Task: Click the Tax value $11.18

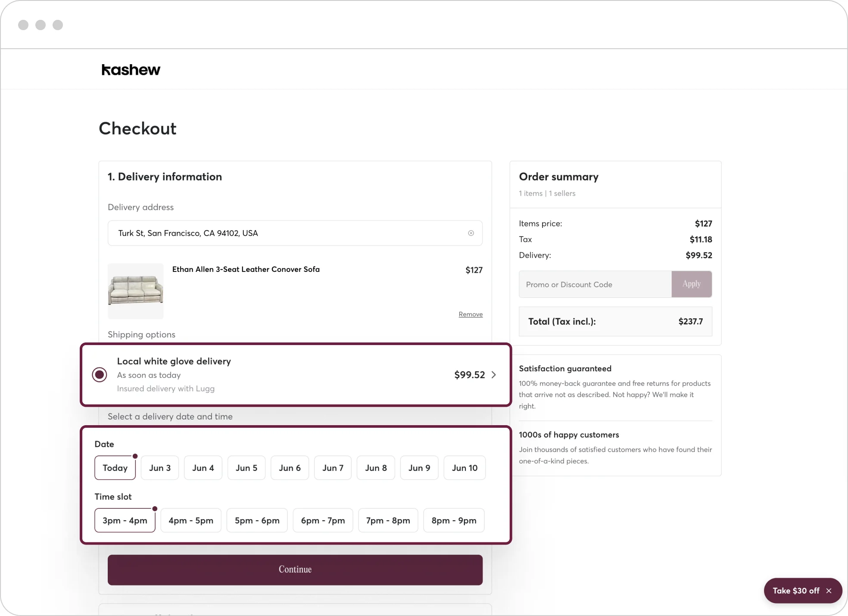Action: click(x=701, y=240)
